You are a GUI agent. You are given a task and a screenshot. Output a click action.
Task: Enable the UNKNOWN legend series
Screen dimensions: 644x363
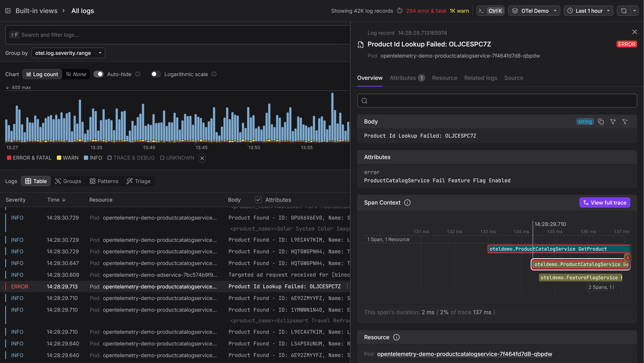(177, 158)
